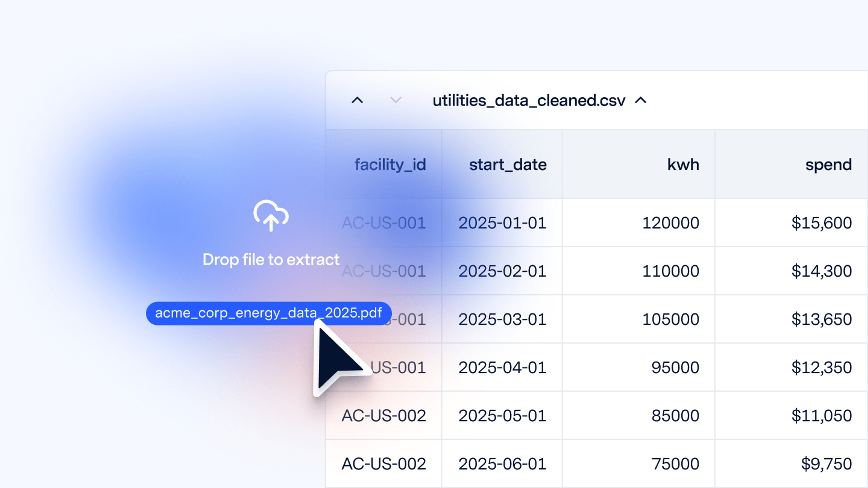Select the $15,600 spend cell
This screenshot has width=868, height=488.
click(x=791, y=223)
